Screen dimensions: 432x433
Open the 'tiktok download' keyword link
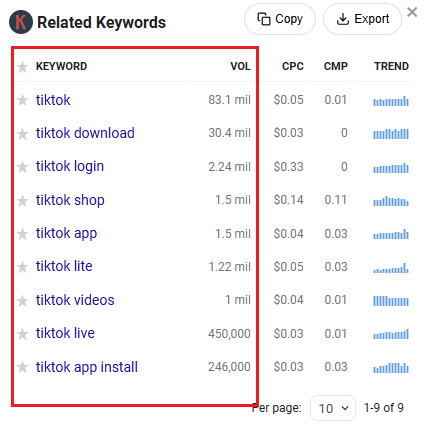pyautogui.click(x=85, y=133)
